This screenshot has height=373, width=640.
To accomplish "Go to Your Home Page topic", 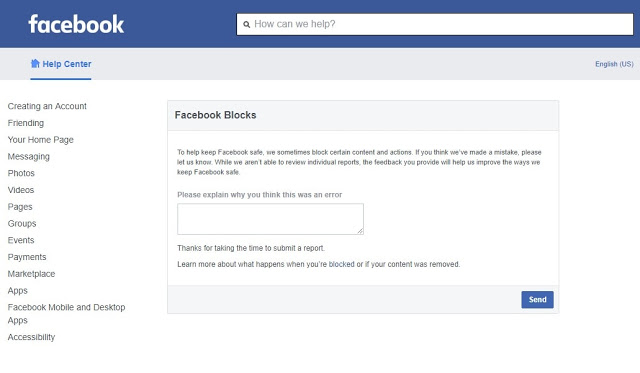I will (40, 140).
